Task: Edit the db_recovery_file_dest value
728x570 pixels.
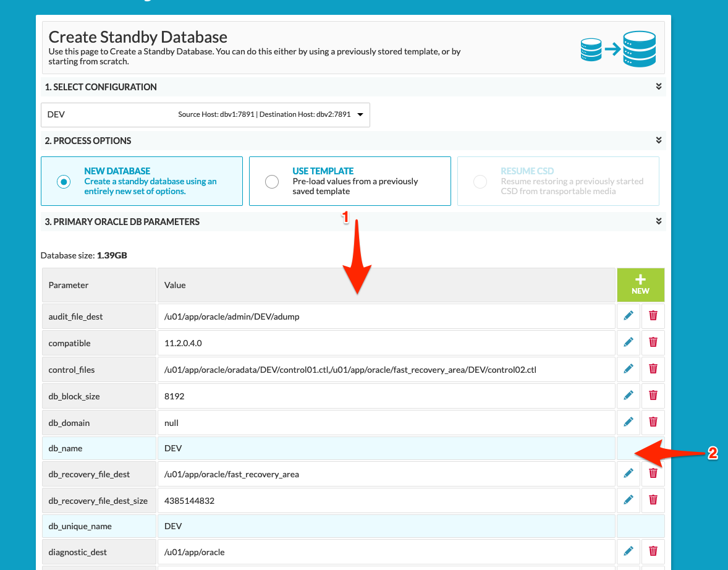Action: 628,473
